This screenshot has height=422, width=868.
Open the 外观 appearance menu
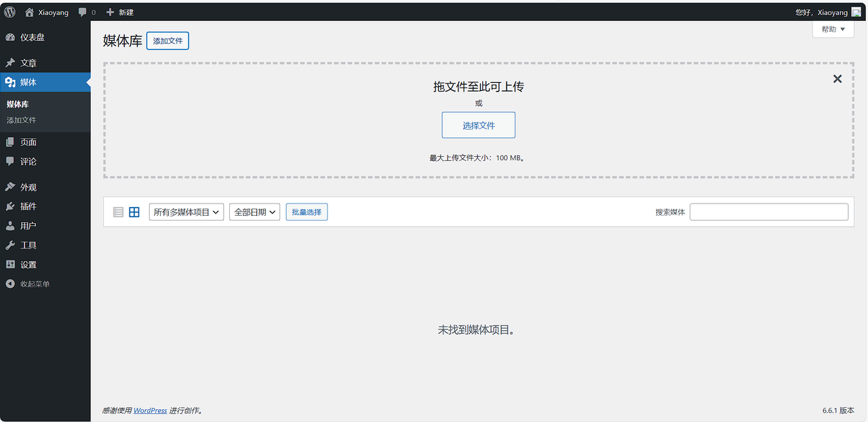[45, 187]
